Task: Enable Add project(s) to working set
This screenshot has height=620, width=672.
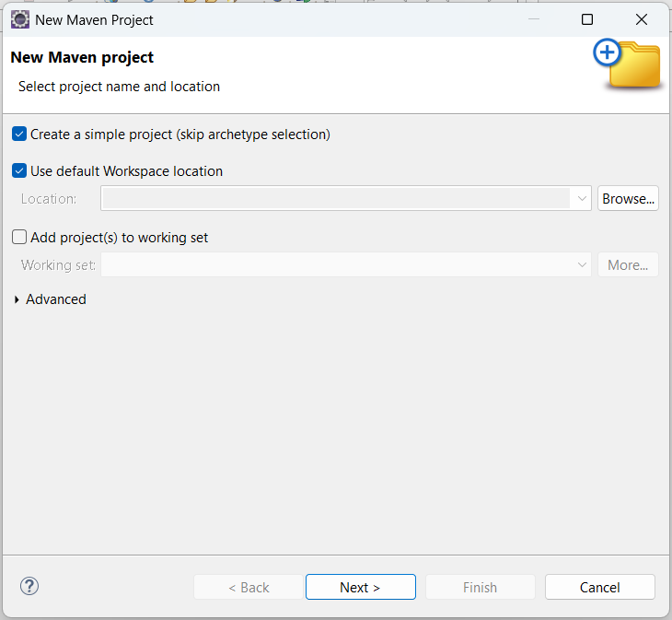Action: pos(19,238)
